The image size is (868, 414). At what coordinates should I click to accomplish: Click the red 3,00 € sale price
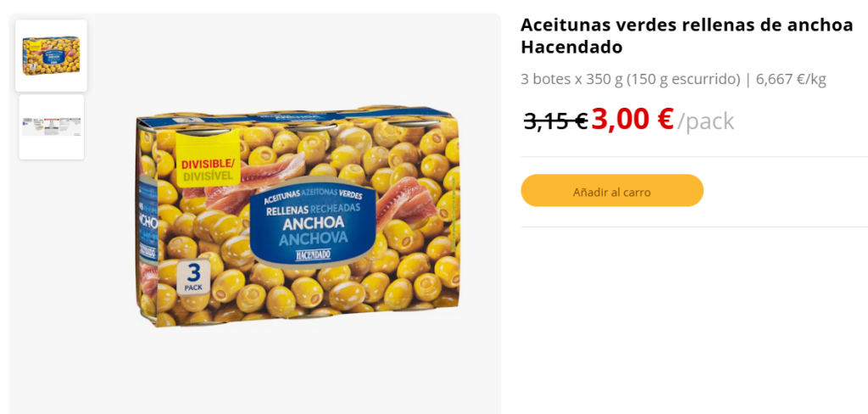[x=632, y=119]
